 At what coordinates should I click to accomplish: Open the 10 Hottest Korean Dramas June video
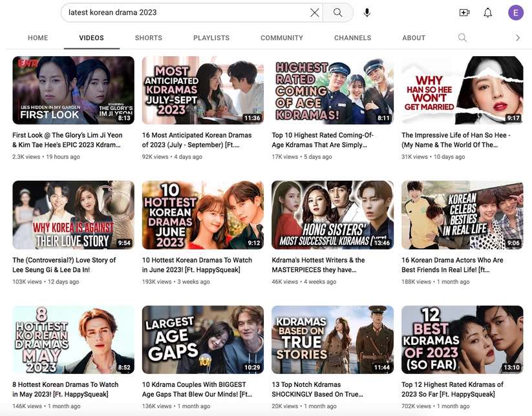[x=202, y=214]
